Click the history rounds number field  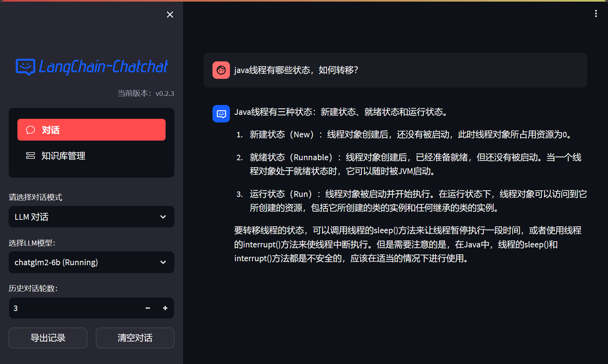point(73,308)
